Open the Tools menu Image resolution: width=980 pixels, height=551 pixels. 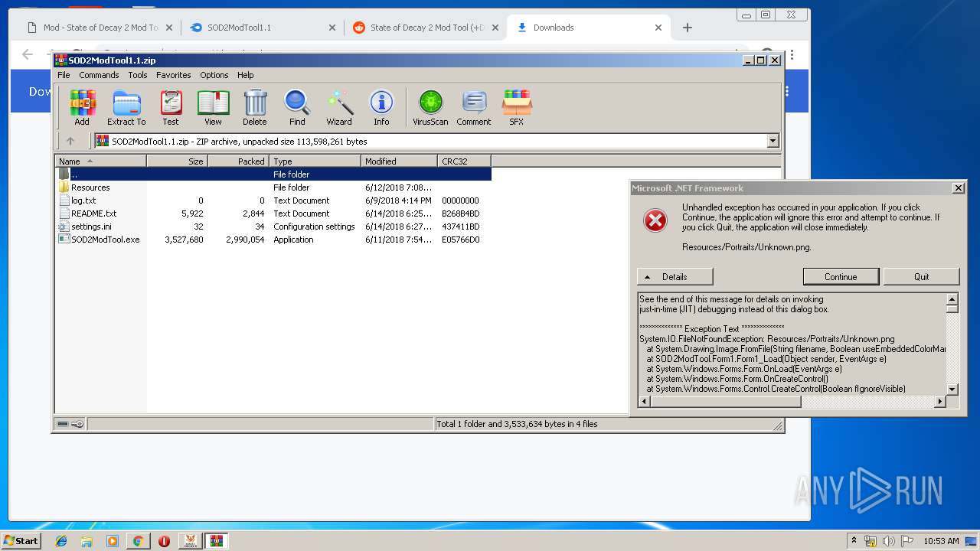point(138,75)
